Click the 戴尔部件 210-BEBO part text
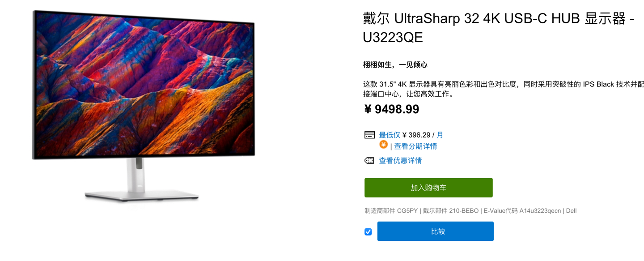The height and width of the screenshot is (261, 644). (x=450, y=211)
